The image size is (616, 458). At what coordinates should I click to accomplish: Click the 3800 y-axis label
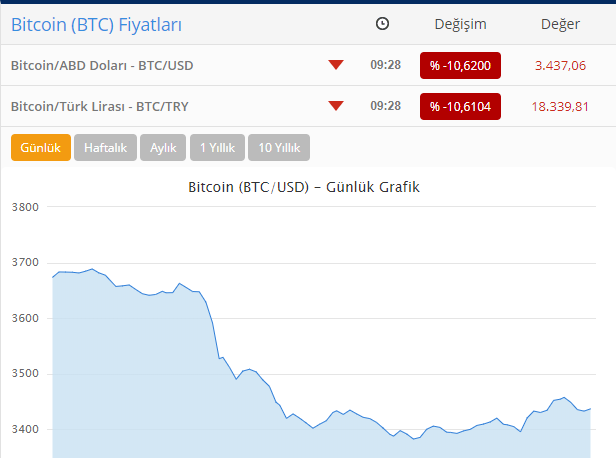[x=25, y=207]
